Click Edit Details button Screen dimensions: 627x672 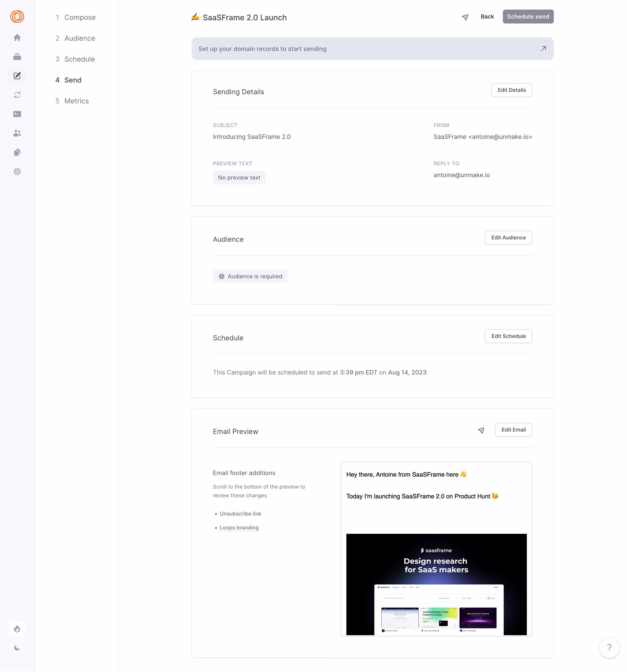[511, 90]
